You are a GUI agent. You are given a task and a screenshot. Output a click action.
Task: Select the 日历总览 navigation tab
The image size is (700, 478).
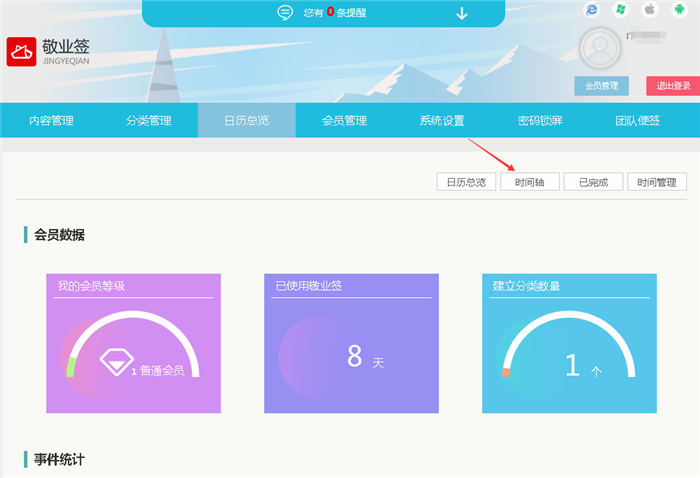[246, 121]
